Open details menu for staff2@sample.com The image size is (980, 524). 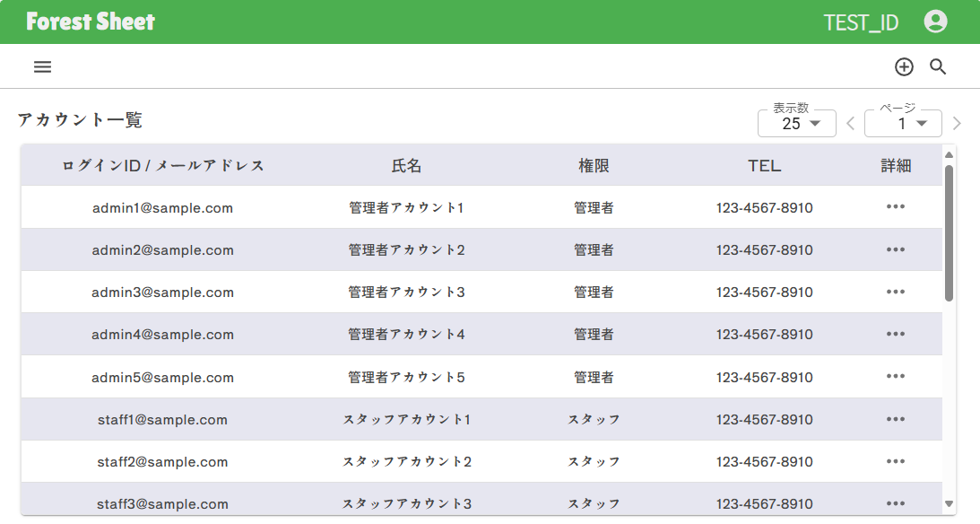coord(896,461)
